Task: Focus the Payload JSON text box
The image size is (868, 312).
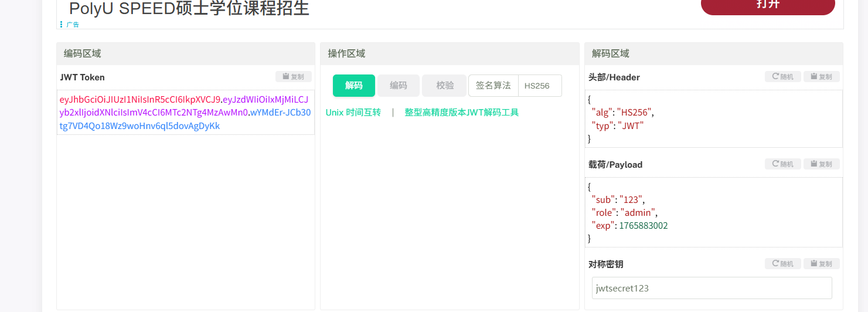Action: [x=713, y=212]
